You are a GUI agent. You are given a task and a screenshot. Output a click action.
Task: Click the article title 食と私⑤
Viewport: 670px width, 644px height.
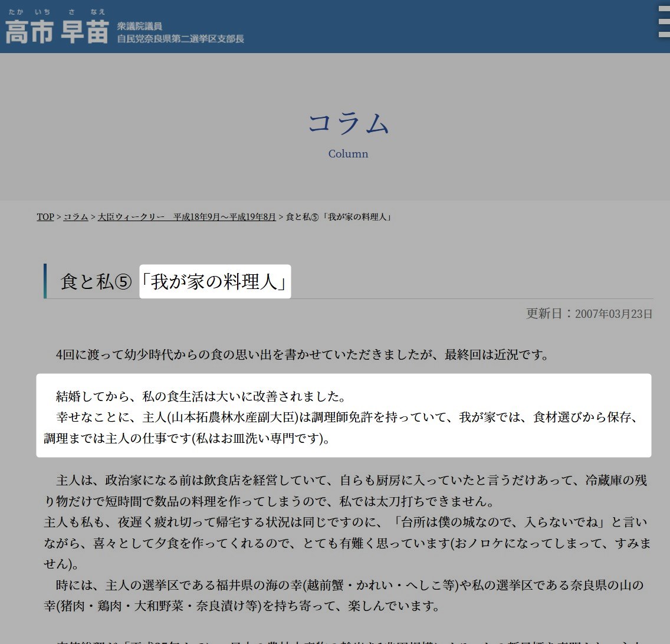tap(96, 282)
